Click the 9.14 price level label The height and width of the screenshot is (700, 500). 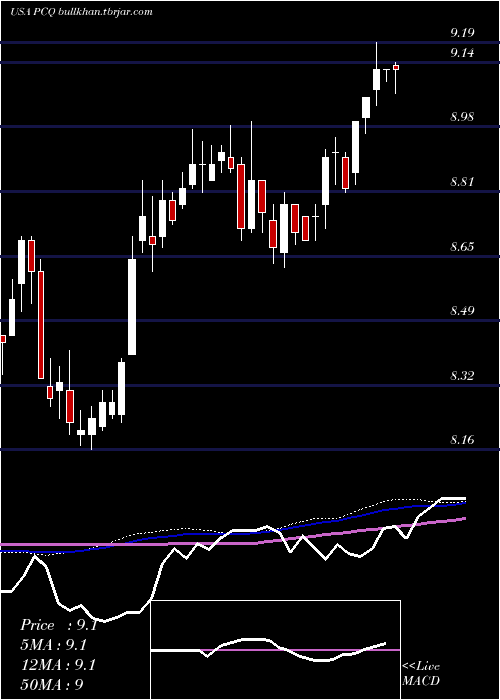462,53
